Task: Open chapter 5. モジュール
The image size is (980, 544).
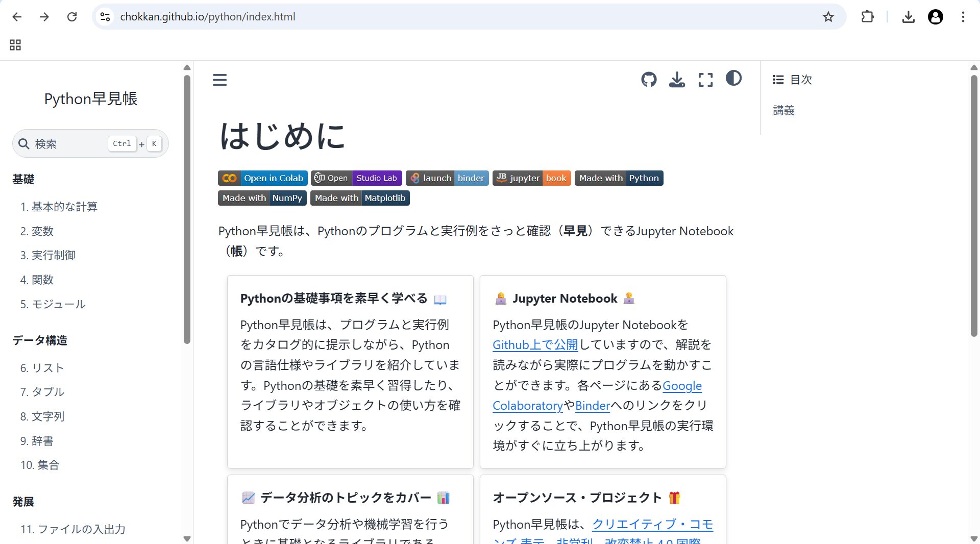Action: (53, 304)
